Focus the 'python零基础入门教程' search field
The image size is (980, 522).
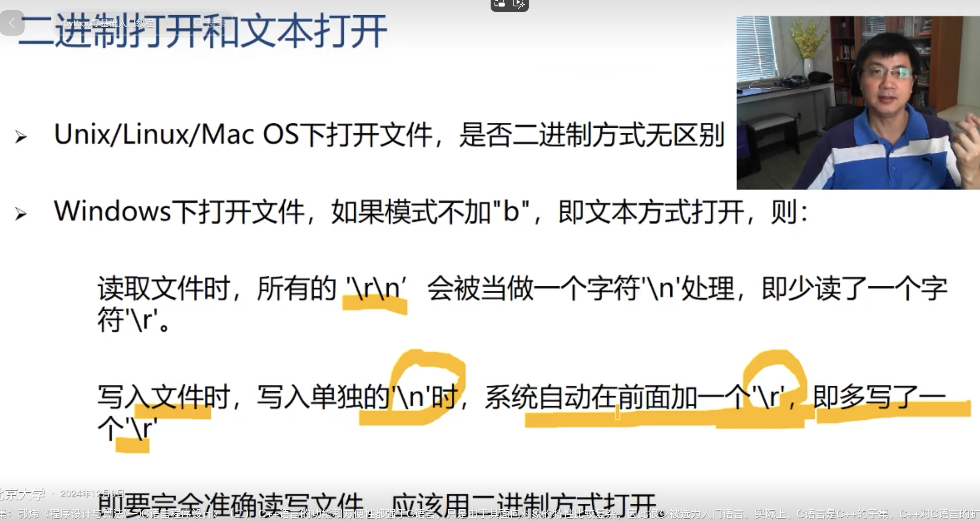click(x=144, y=23)
